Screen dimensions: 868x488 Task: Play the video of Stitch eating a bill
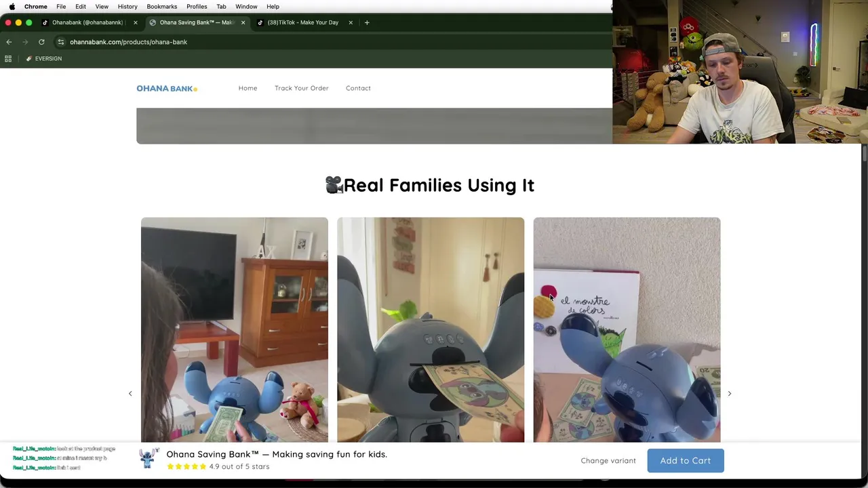[x=431, y=330]
